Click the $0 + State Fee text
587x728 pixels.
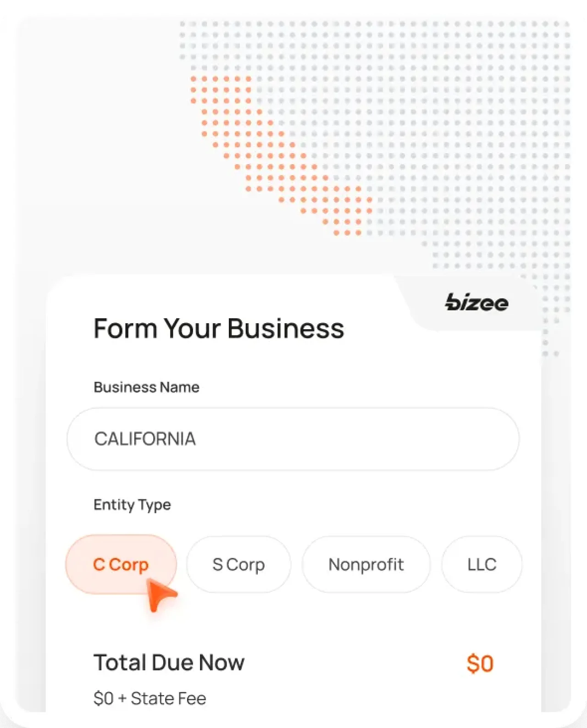tap(150, 698)
